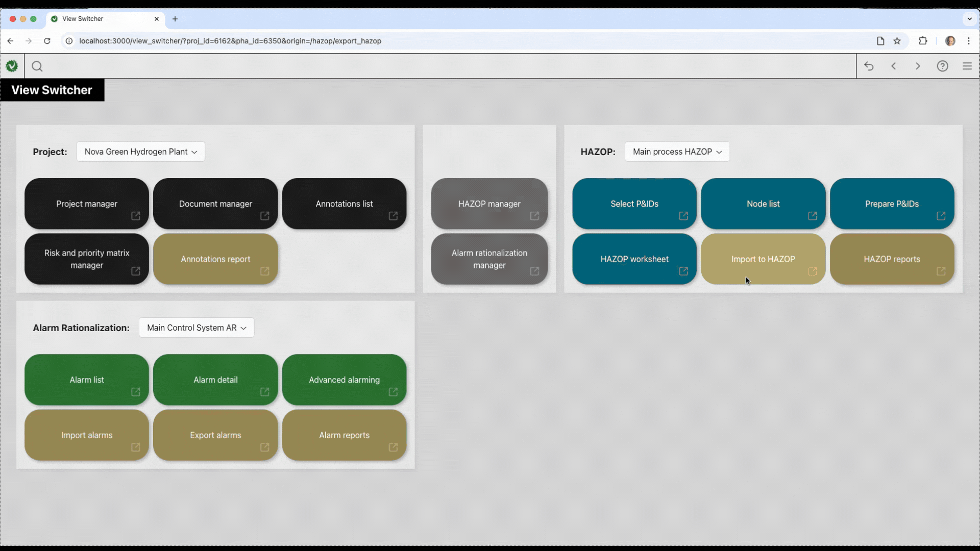Click the browser address bar URL
This screenshot has width=980, height=551.
pyautogui.click(x=230, y=41)
